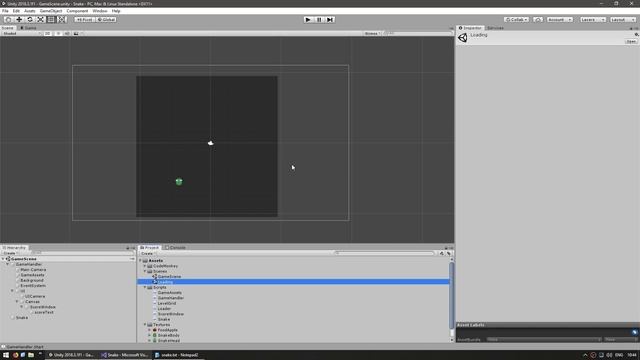Open the Shaded draw mode dropdown

(21, 33)
